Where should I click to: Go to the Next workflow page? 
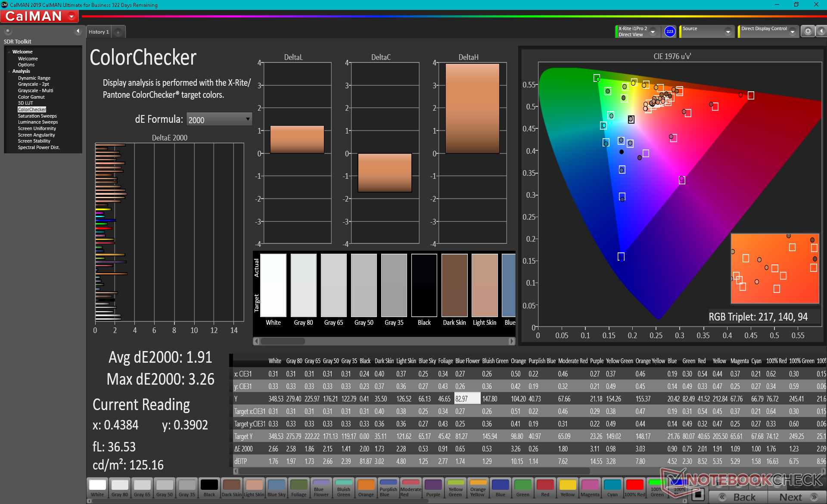coord(797,497)
